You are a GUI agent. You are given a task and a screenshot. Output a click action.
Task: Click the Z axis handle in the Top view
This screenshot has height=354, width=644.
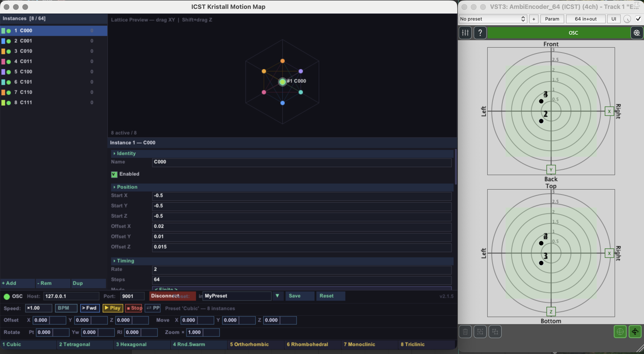(551, 312)
